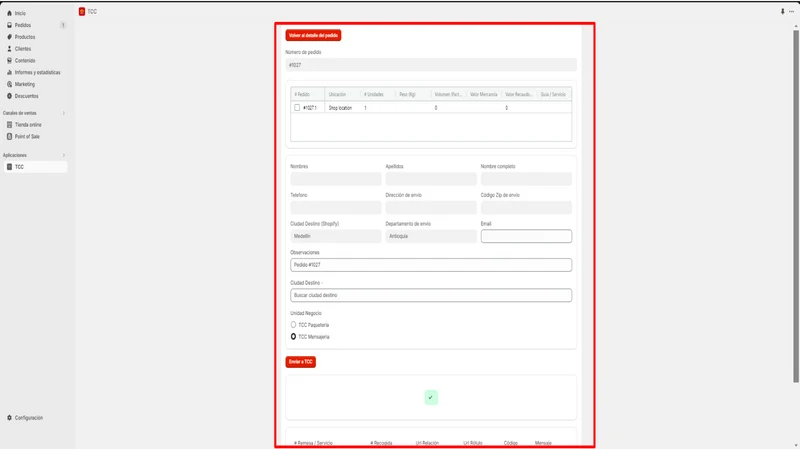Click the Email input field
Image resolution: width=800 pixels, height=450 pixels.
click(526, 236)
